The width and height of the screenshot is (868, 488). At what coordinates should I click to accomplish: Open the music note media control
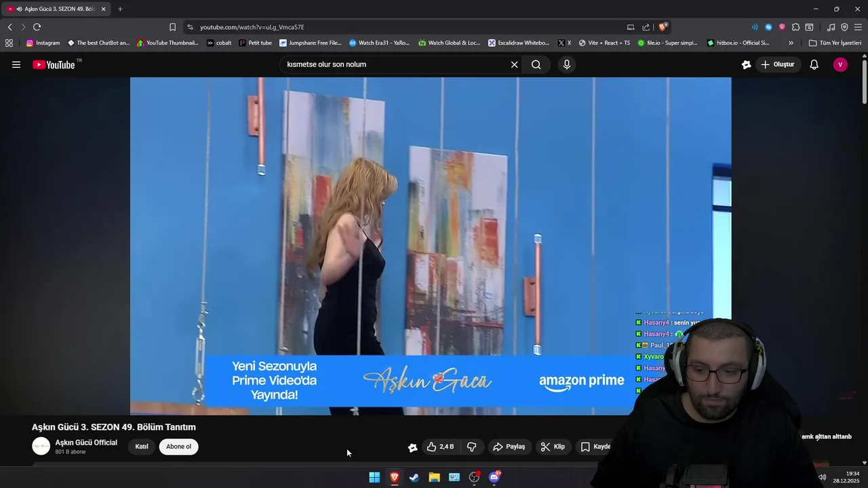click(831, 27)
